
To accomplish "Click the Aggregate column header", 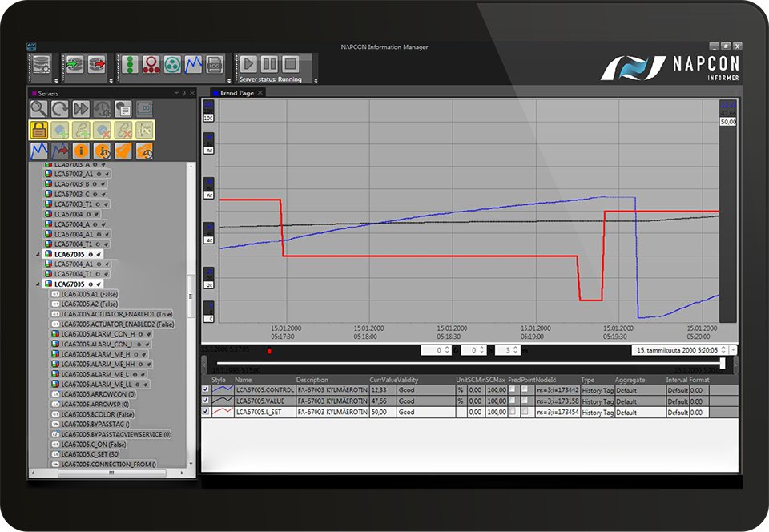I will (630, 380).
